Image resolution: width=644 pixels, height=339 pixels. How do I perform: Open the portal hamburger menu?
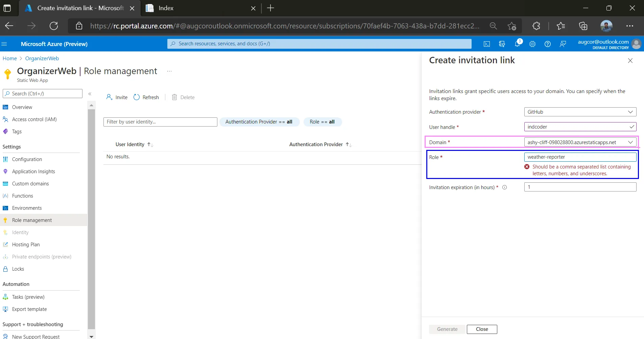(x=4, y=44)
